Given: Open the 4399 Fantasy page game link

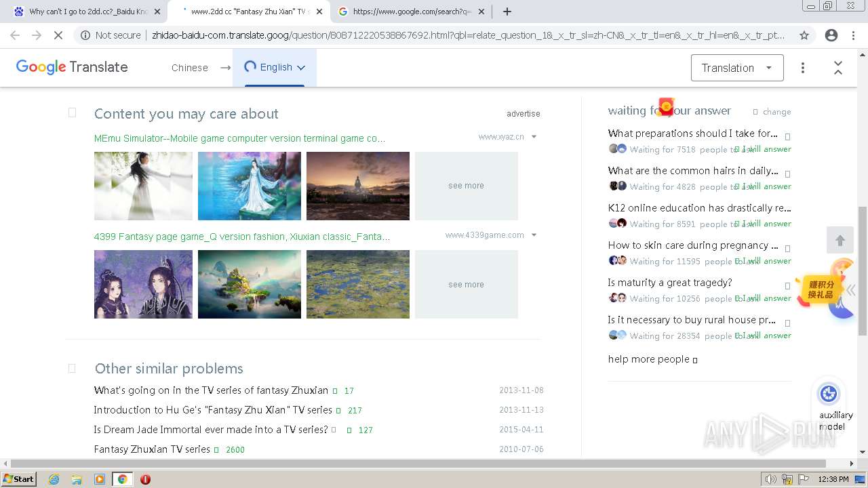Looking at the screenshot, I should 242,237.
